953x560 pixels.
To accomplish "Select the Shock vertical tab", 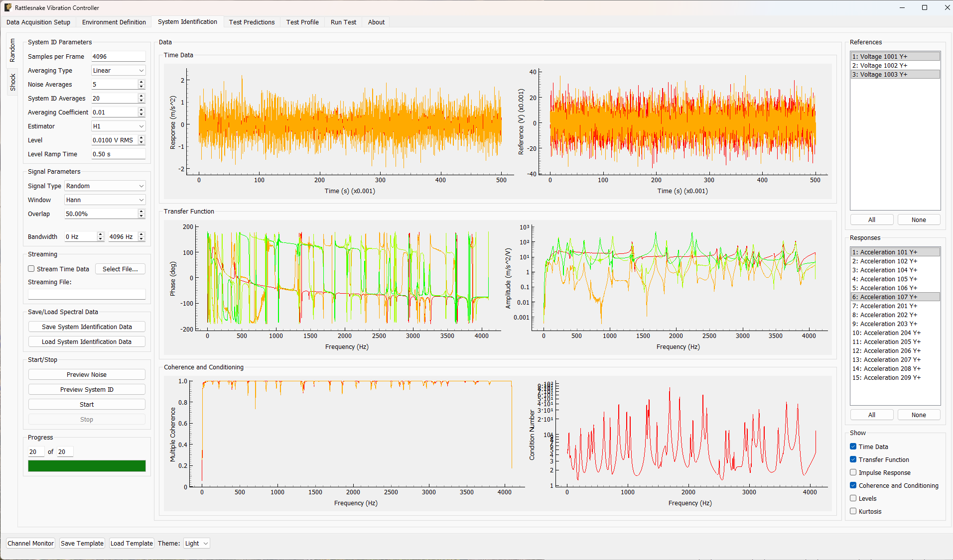I will [12, 82].
